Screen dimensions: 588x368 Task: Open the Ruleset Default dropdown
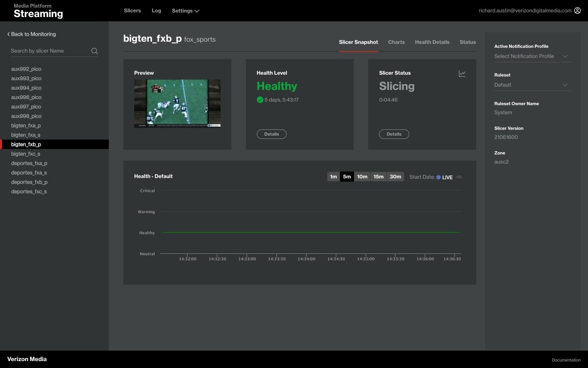(x=533, y=85)
